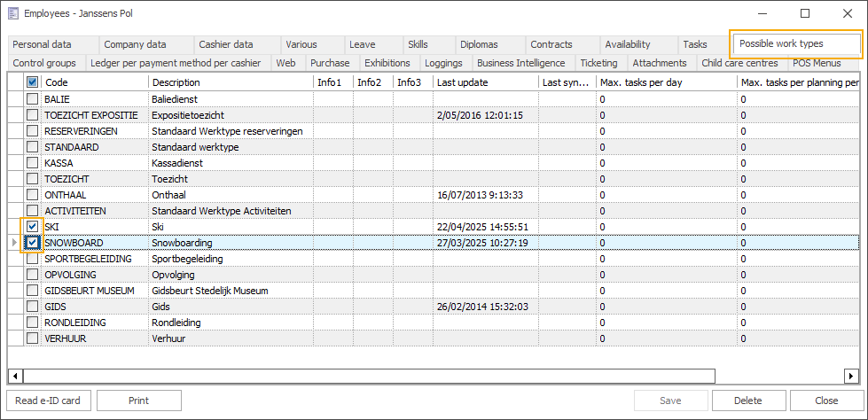
Task: Click the Employees window title icon
Action: (12, 14)
